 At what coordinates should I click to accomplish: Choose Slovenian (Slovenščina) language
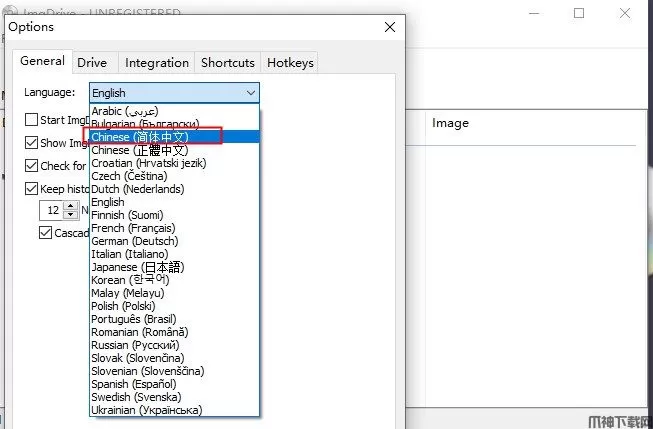pyautogui.click(x=174, y=371)
